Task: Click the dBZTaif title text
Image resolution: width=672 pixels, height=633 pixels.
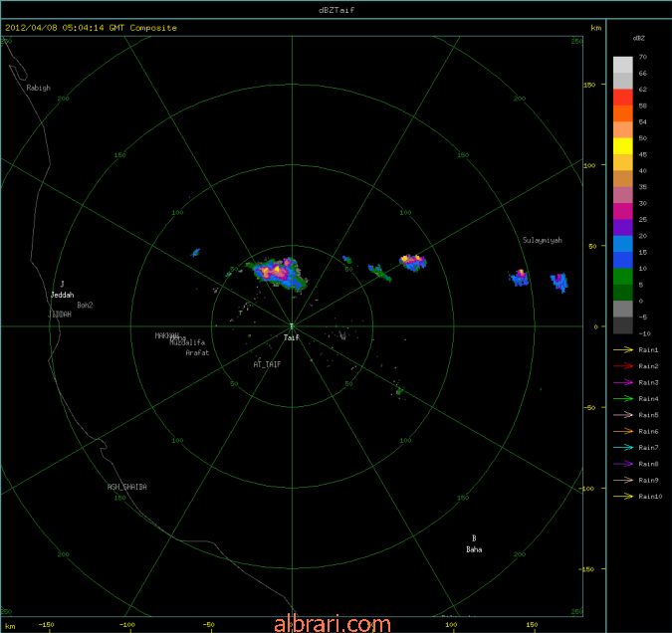Action: point(336,10)
